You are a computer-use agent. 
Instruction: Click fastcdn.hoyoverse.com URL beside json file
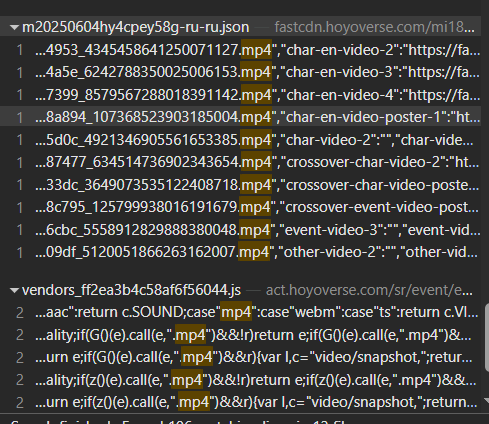coord(374,27)
